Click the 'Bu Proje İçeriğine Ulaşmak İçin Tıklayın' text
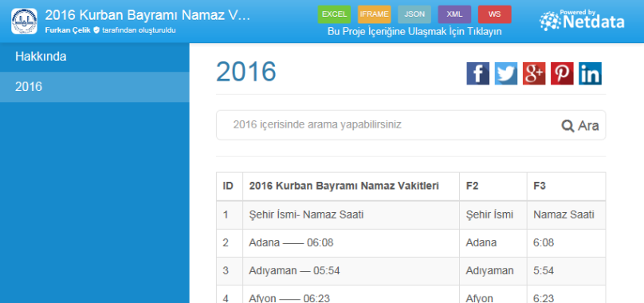This screenshot has height=303, width=644. click(414, 32)
